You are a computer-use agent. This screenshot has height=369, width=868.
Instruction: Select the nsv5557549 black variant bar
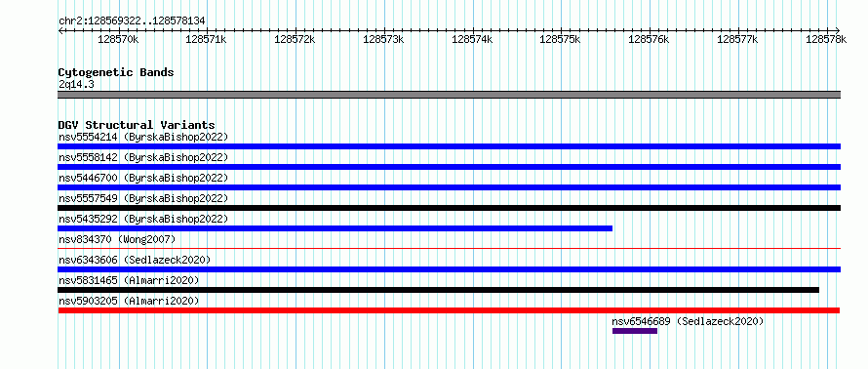click(449, 208)
